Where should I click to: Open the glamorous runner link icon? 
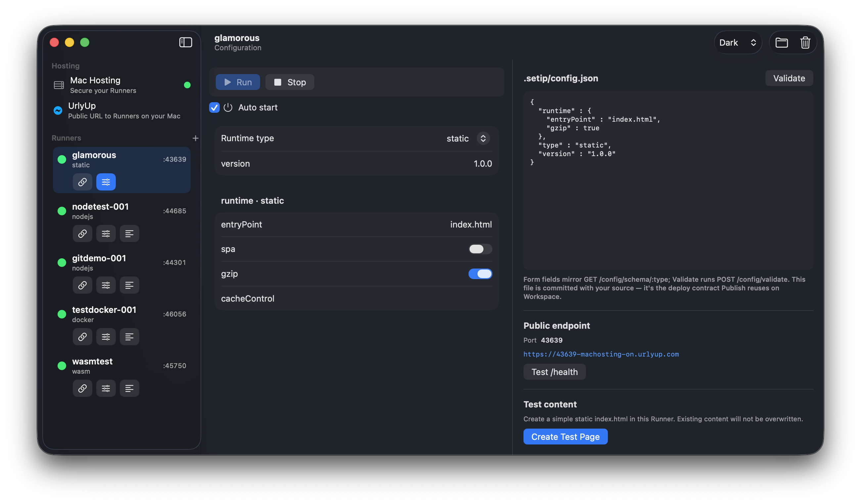tap(82, 182)
